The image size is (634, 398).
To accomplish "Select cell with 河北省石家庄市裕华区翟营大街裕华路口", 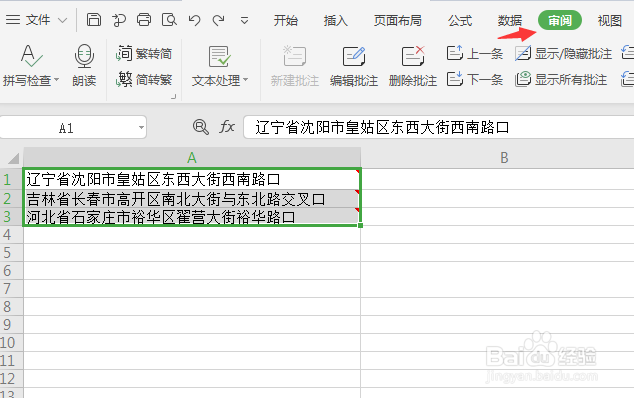I will coord(192,217).
